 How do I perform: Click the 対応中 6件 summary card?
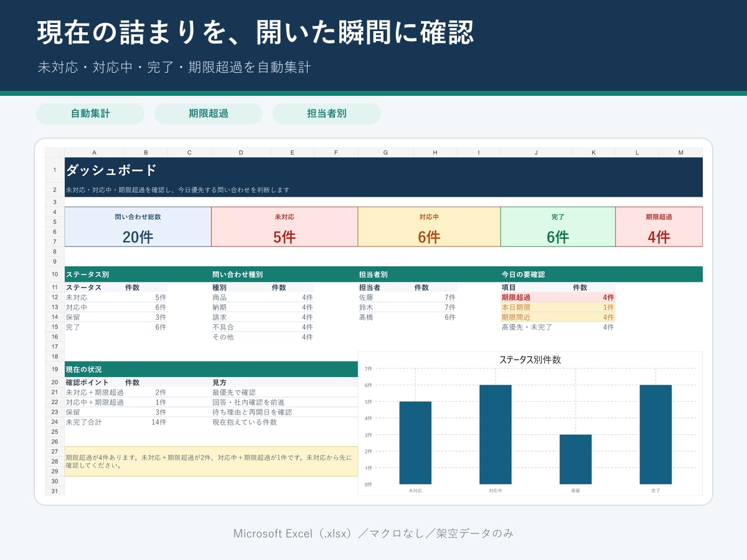429,226
